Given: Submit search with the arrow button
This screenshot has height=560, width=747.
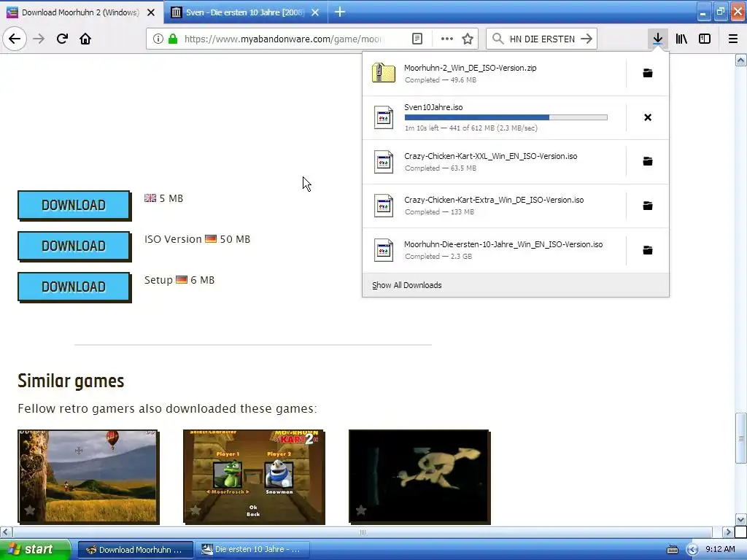Looking at the screenshot, I should [587, 39].
